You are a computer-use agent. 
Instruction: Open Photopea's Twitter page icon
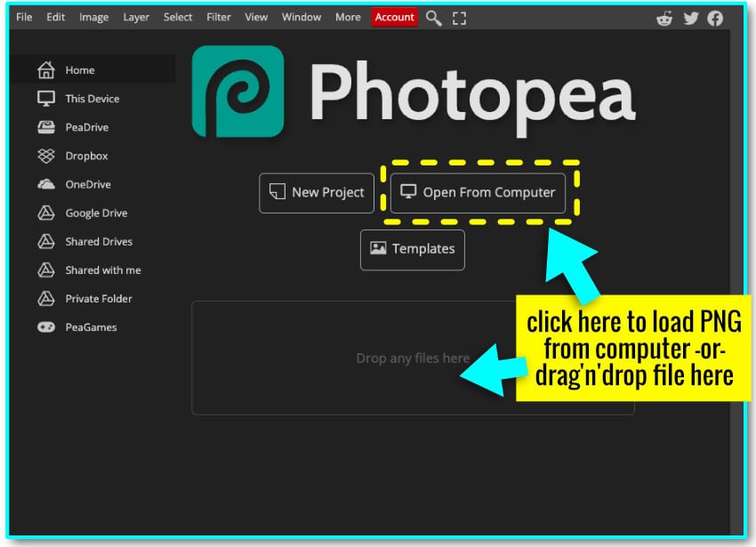click(x=690, y=19)
